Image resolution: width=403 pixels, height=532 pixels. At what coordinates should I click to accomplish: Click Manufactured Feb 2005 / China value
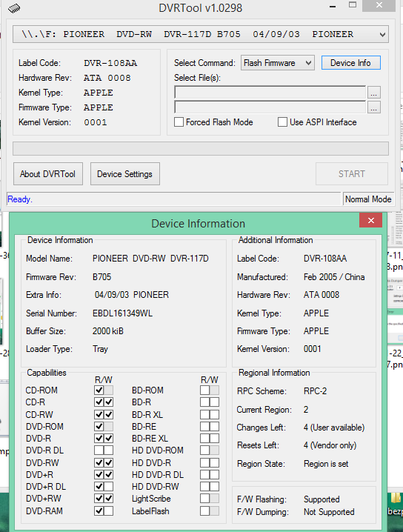pos(334,277)
